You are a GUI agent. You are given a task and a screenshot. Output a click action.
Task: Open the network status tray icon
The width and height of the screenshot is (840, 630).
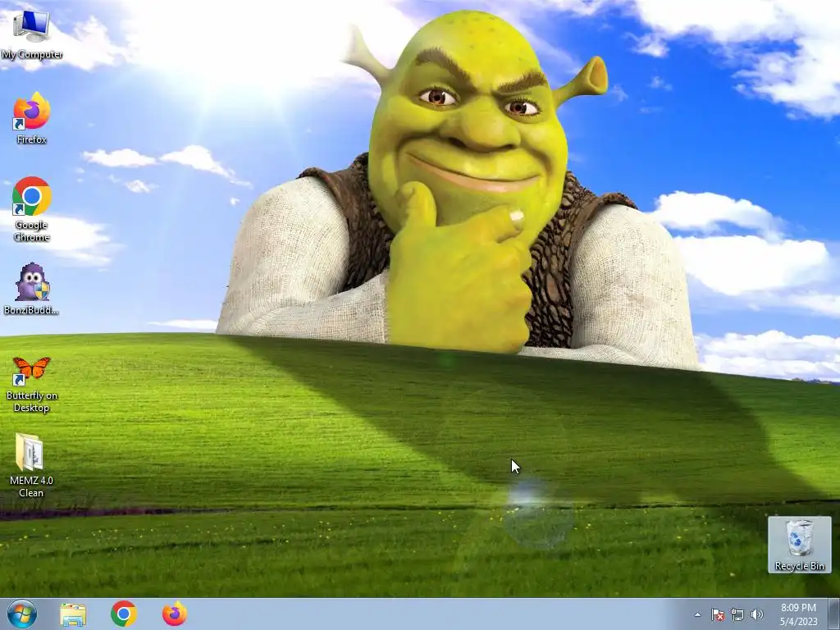pos(737,614)
